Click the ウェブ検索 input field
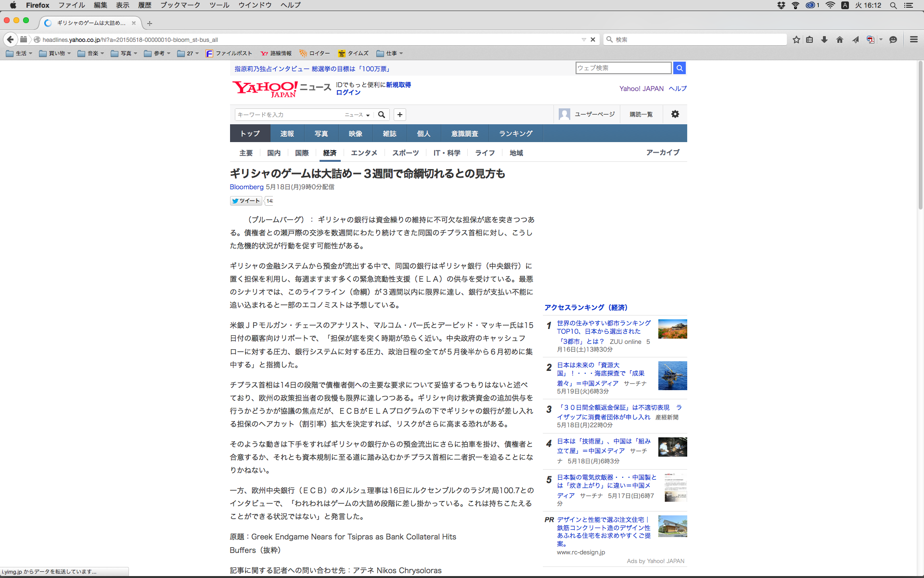The image size is (924, 578). [623, 68]
